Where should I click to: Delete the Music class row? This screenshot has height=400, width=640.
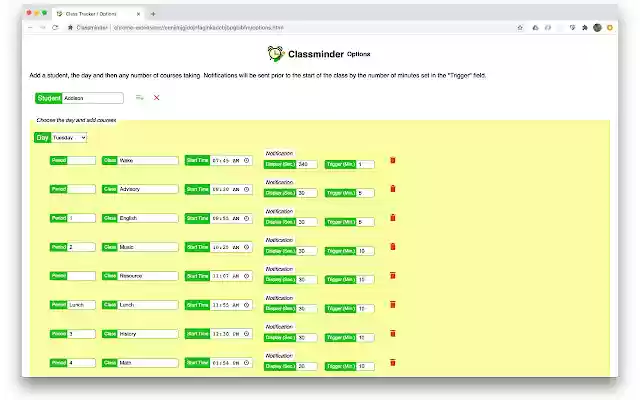coord(393,247)
